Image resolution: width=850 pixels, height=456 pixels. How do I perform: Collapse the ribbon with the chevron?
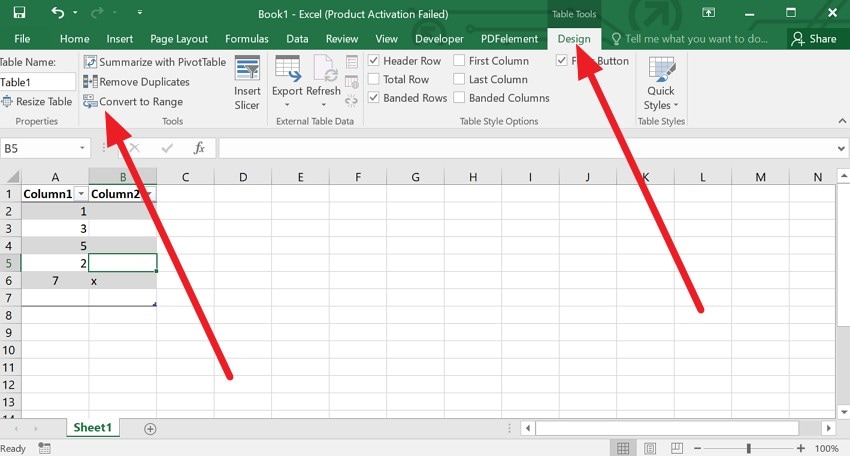(842, 121)
